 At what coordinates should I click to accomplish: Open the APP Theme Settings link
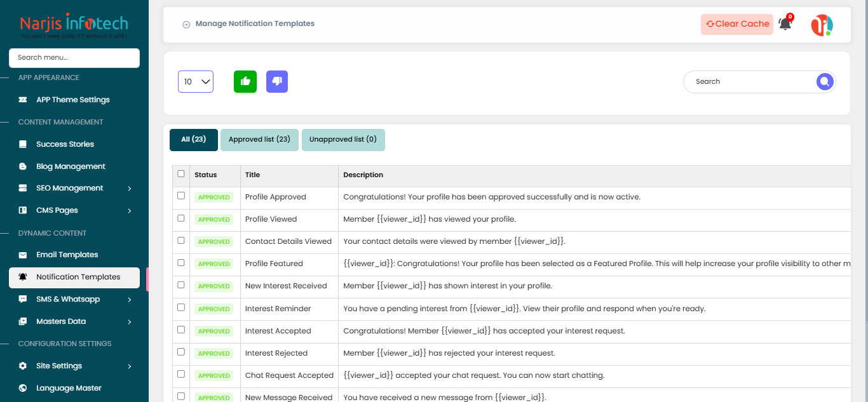73,100
